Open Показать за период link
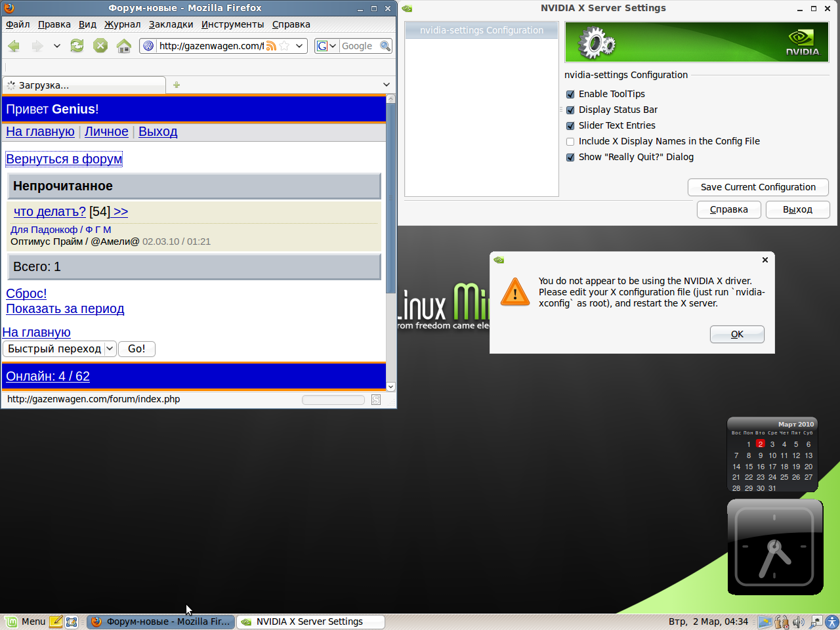840x630 pixels. [x=65, y=308]
